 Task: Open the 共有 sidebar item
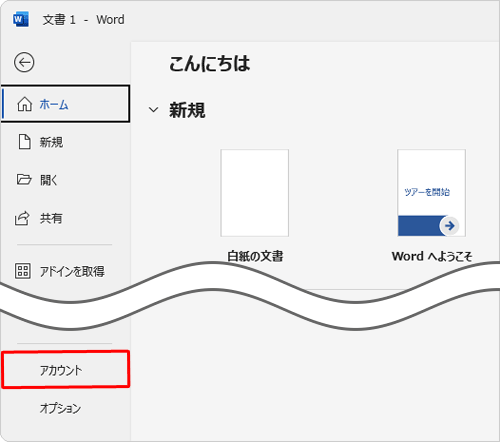65,219
